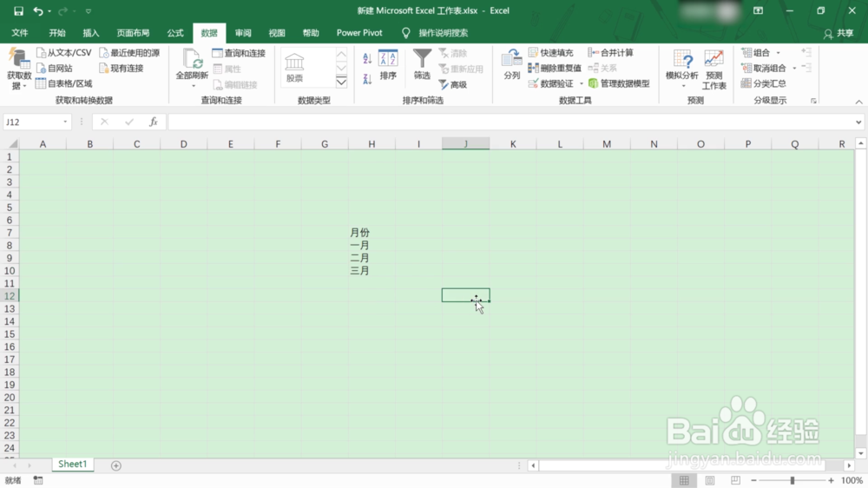Switch to the 插入 ribbon tab

[91, 33]
